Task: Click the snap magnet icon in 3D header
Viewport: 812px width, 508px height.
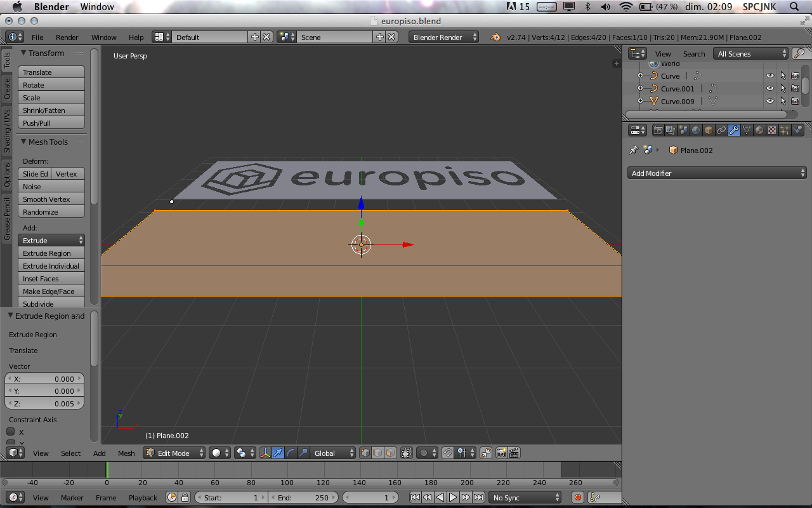Action: click(447, 453)
